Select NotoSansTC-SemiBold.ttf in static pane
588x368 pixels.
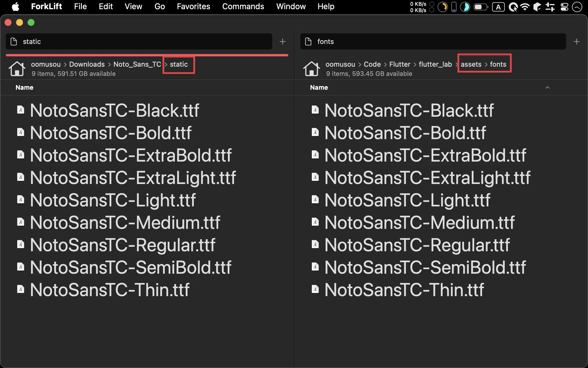pos(131,267)
